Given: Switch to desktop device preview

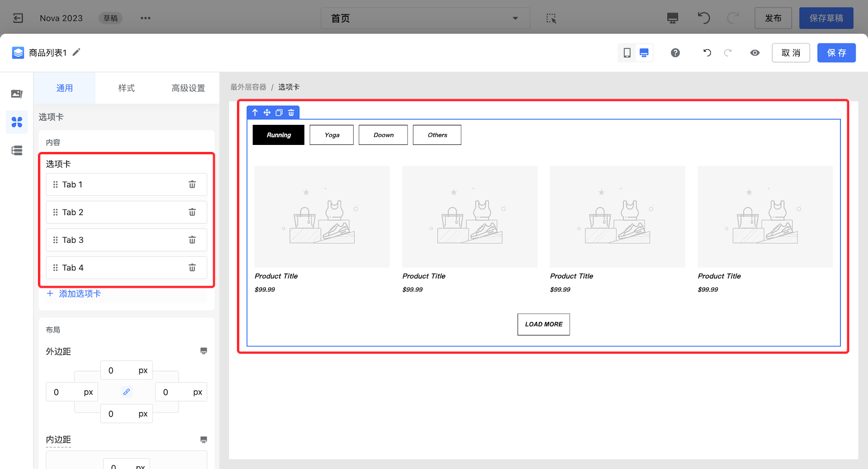Looking at the screenshot, I should 644,53.
